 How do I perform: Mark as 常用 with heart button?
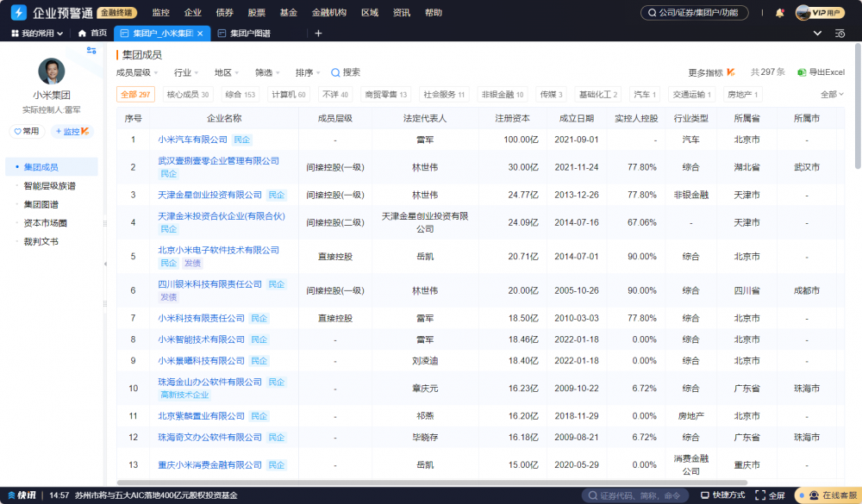coord(27,131)
